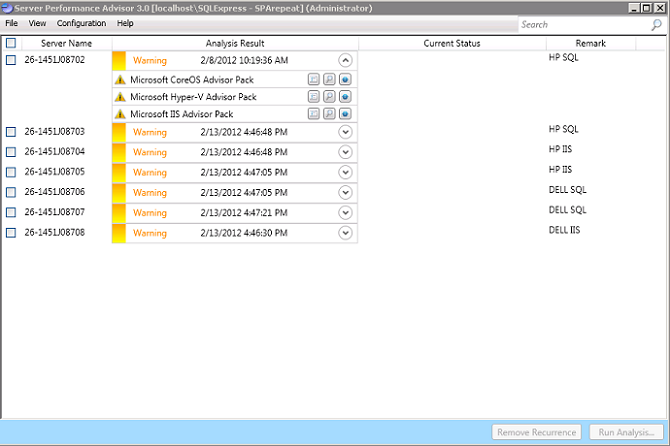This screenshot has height=446, width=670.
Task: Click the DELL IIS remark
Action: pos(564,230)
